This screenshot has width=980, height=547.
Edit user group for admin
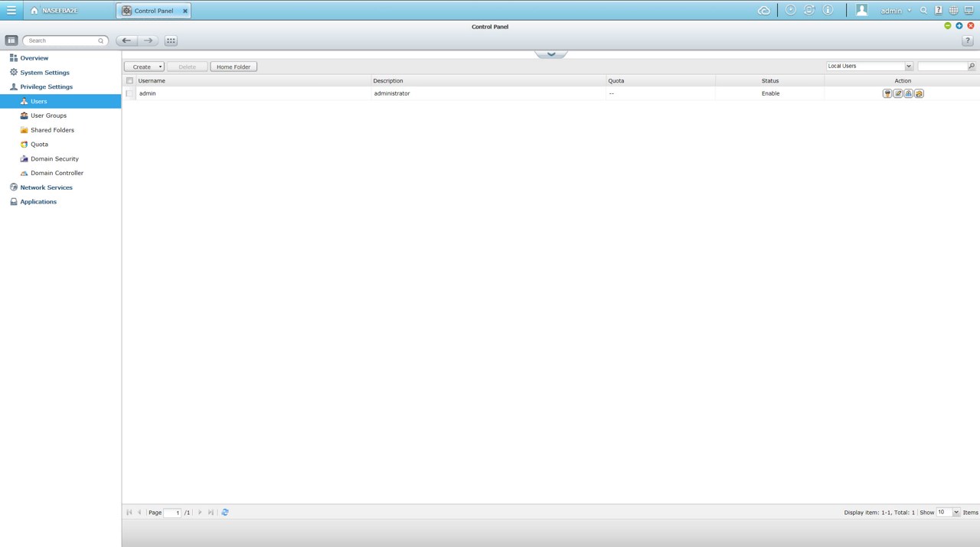(908, 93)
